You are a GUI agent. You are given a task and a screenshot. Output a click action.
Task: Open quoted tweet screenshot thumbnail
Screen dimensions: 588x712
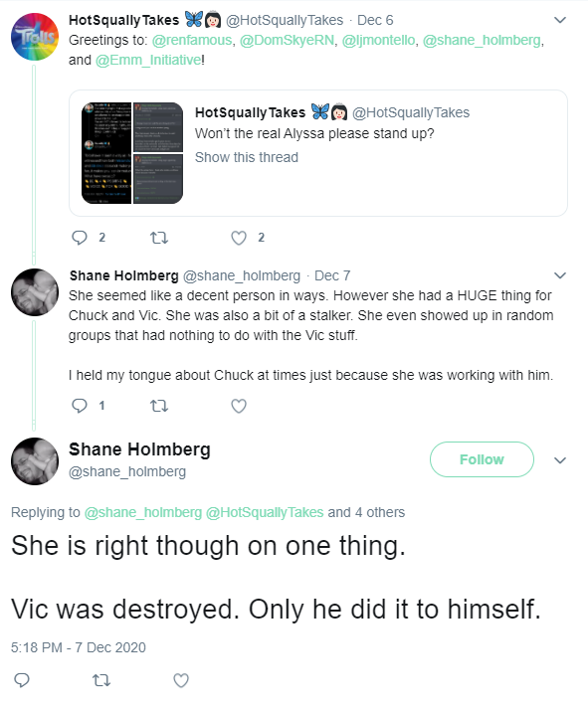[132, 153]
